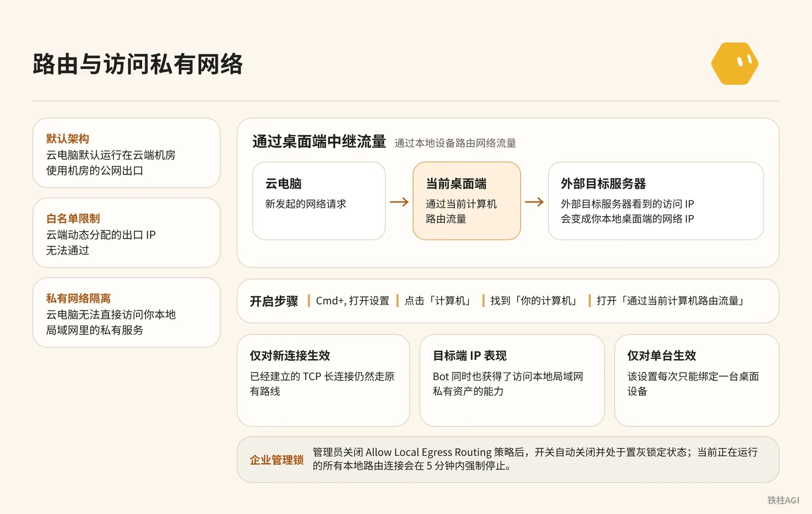The image size is (812, 514).
Task: Click the line 的所有本地路由连接会在 5 分钟内强制停止
Action: (412, 465)
